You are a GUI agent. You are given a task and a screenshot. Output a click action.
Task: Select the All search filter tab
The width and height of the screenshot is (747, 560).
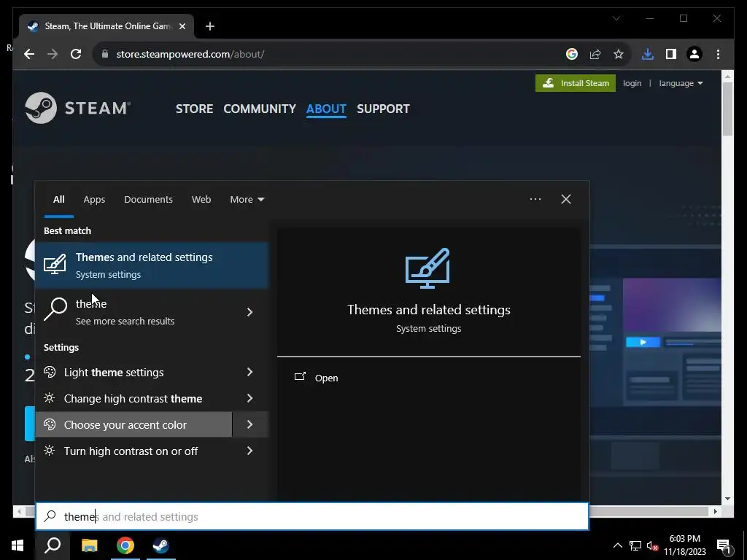click(58, 200)
